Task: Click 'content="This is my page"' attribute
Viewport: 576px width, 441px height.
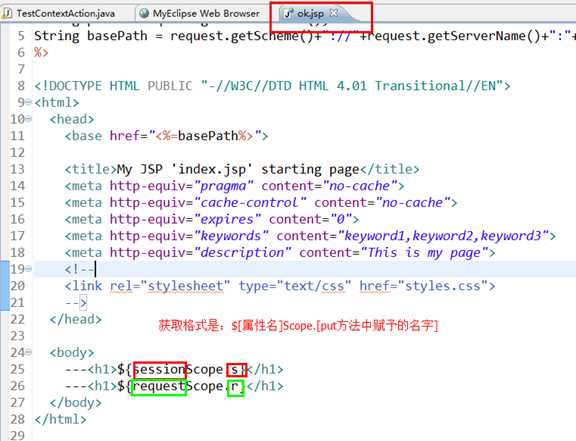Action: [393, 253]
